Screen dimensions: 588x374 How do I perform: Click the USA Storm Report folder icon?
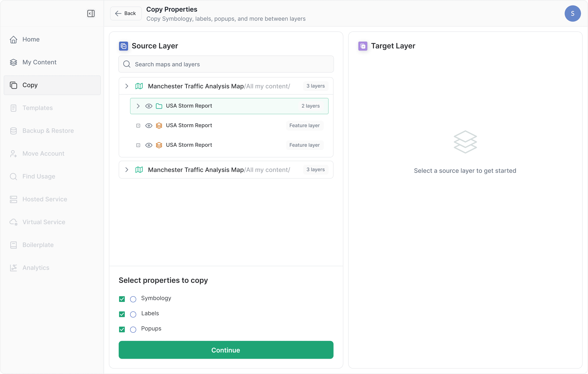(x=159, y=106)
